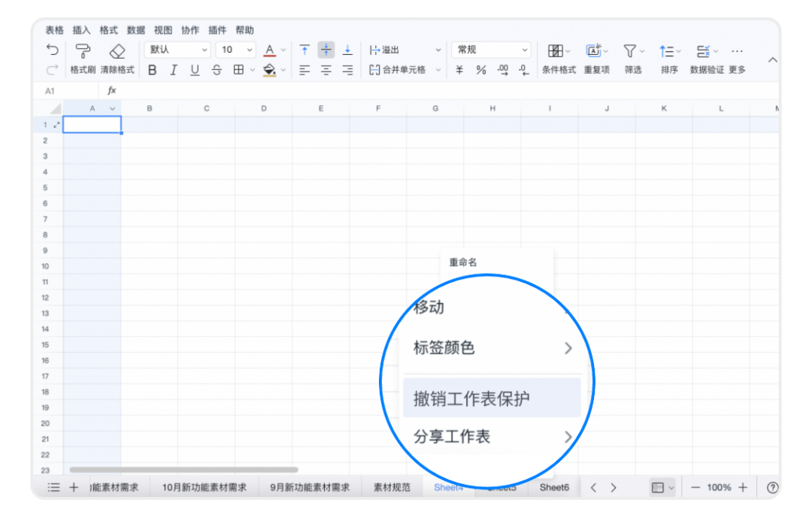The height and width of the screenshot is (515, 812).
Task: Open the 常规 number format dropdown
Action: (x=491, y=50)
